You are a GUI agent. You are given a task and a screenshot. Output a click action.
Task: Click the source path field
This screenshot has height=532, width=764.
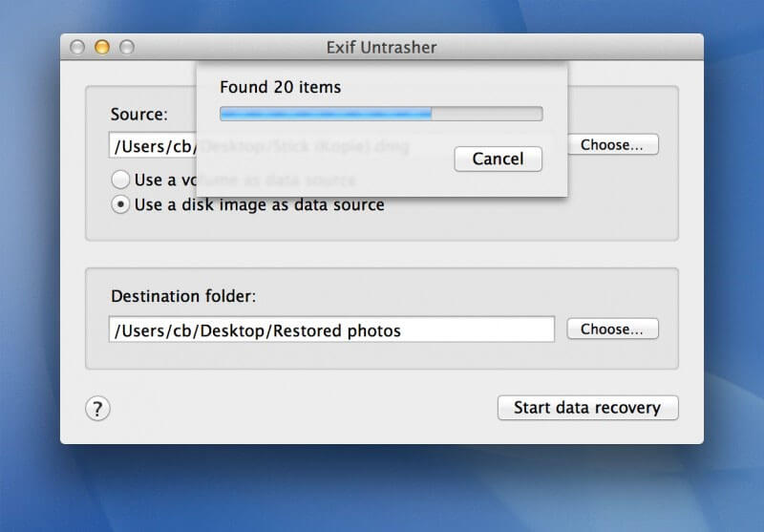tap(153, 146)
